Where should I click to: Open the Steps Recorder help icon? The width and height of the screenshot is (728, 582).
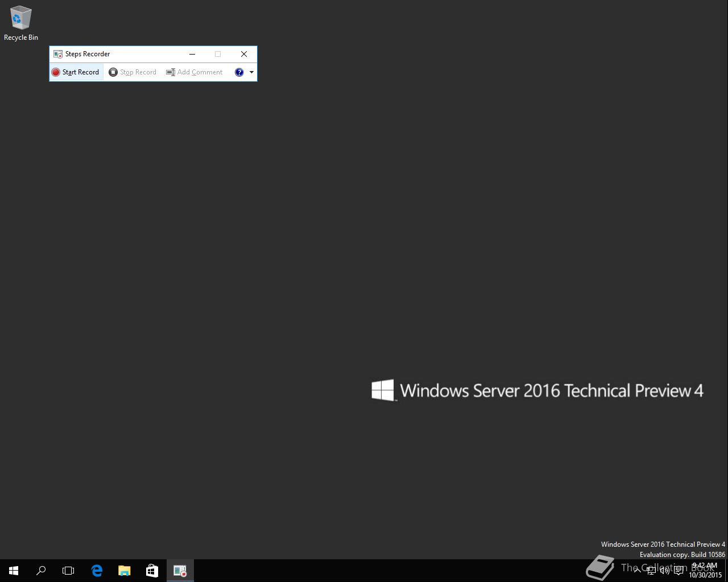(x=239, y=72)
